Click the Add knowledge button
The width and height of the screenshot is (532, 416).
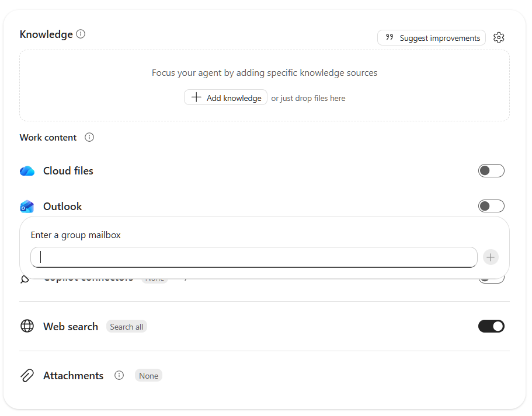pyautogui.click(x=225, y=97)
